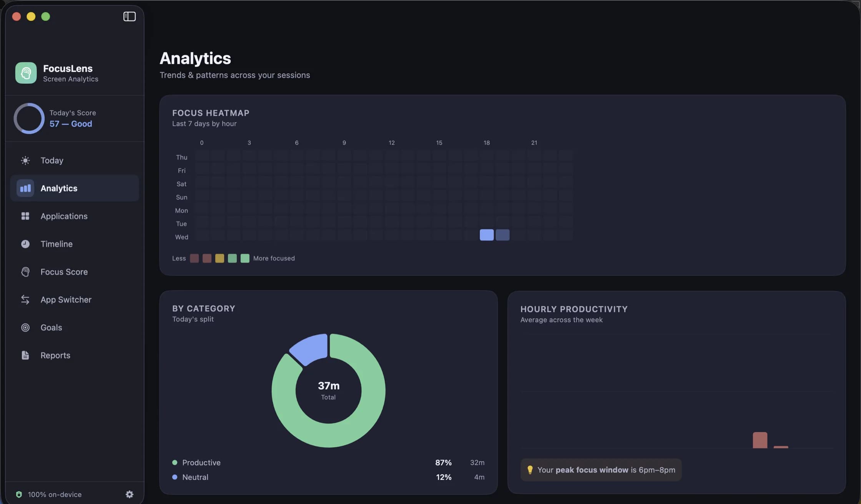The height and width of the screenshot is (504, 861).
Task: Click the 100% on-device status text
Action: click(x=55, y=494)
